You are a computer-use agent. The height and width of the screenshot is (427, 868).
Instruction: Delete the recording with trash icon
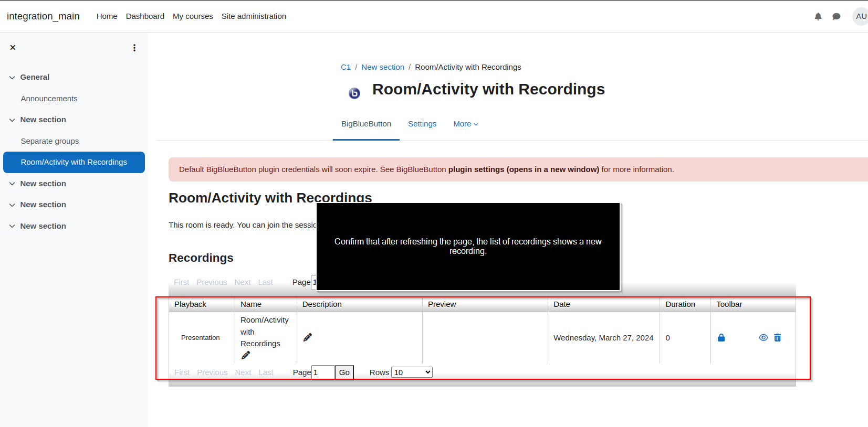tap(777, 338)
